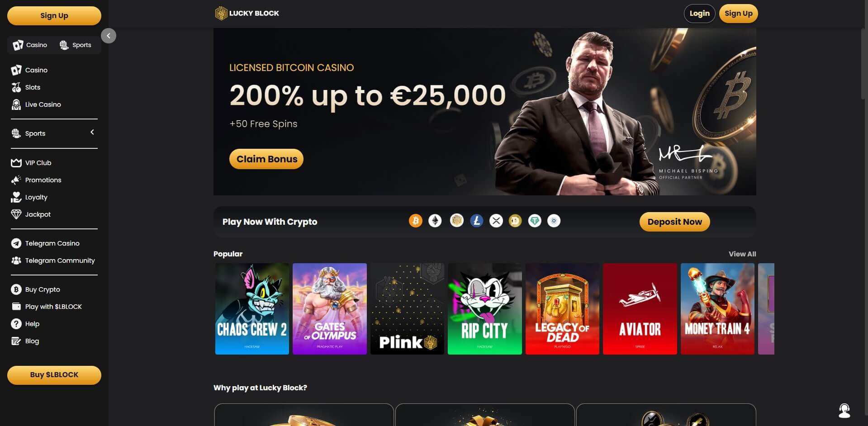Collapse the sidebar with arrow button
This screenshot has width=868, height=426.
pos(109,36)
